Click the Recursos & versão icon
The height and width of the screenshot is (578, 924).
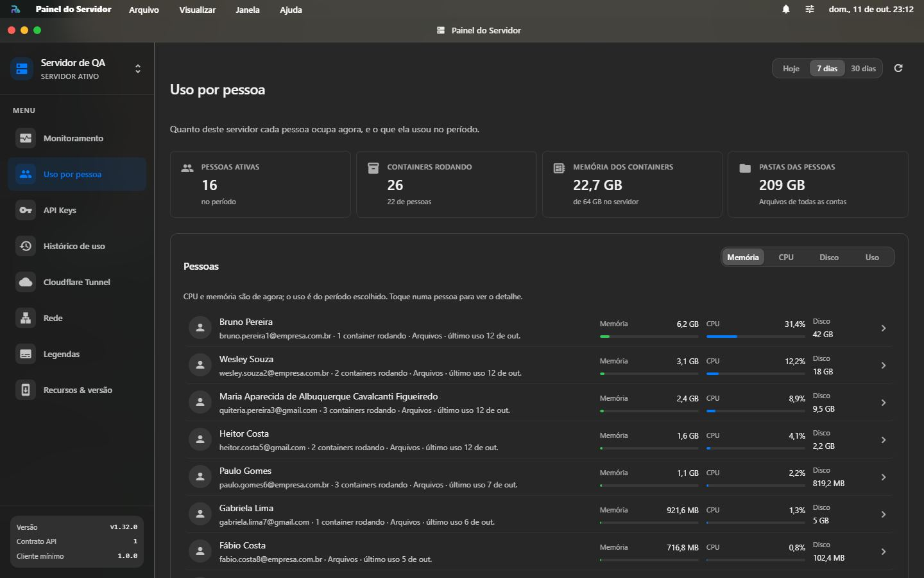[x=26, y=390]
